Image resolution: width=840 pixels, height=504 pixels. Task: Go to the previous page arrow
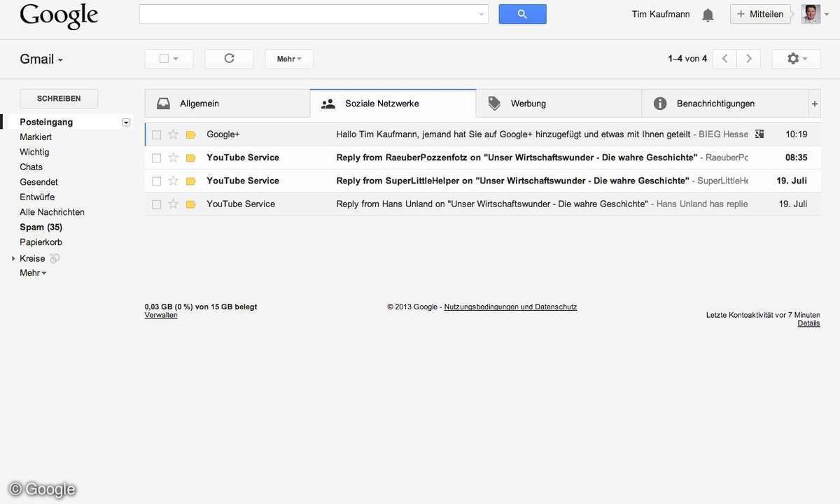724,59
